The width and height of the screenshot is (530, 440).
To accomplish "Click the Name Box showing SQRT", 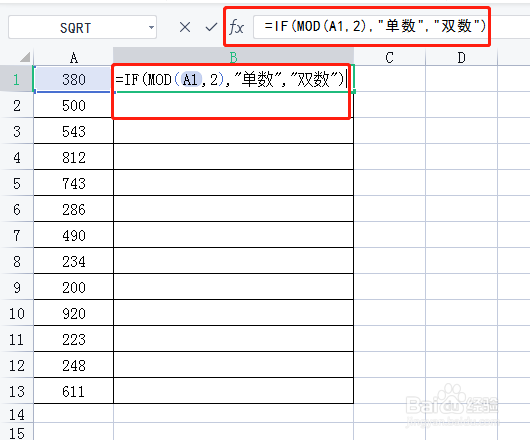I will 82,27.
